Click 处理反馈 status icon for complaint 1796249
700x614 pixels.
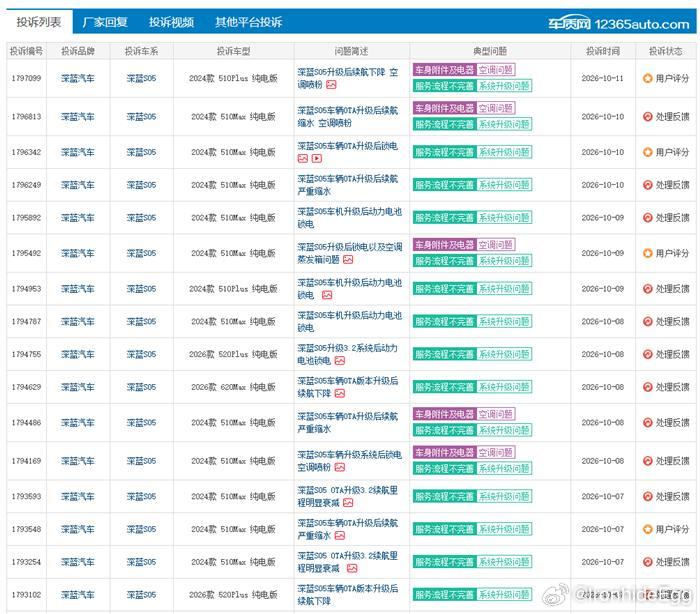point(647,185)
